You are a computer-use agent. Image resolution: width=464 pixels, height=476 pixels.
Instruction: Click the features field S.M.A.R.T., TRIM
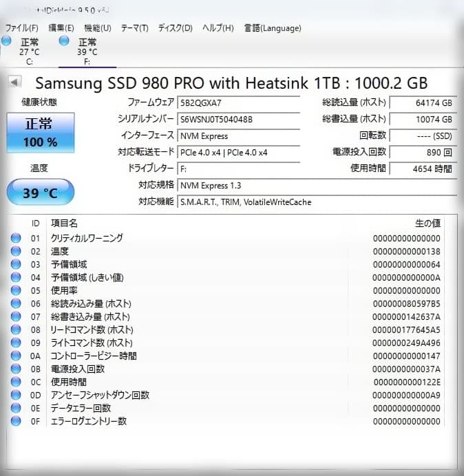coord(317,202)
